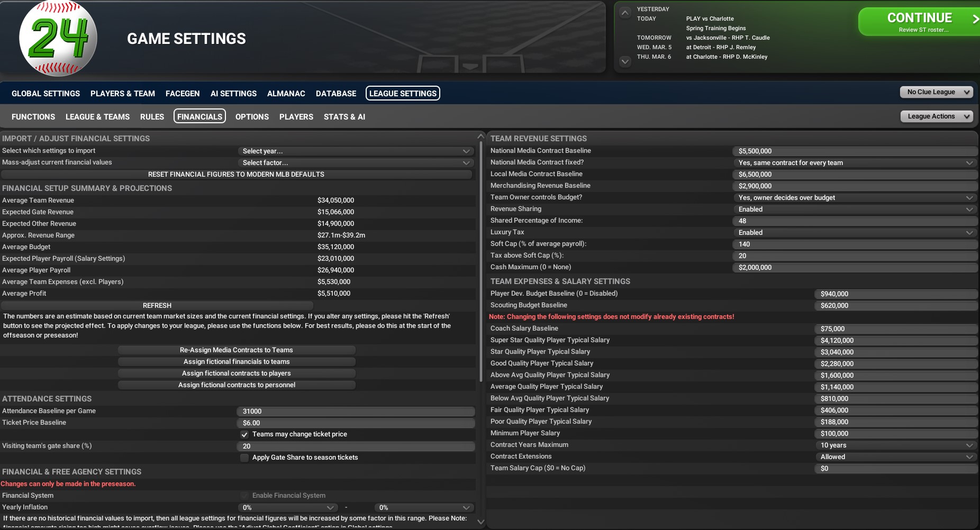Click Reset Financial Figures to Modern MLB Defaults

click(236, 175)
